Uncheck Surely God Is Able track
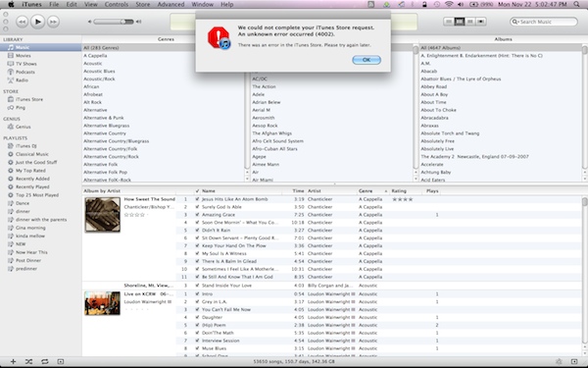588x368 pixels. tap(197, 207)
